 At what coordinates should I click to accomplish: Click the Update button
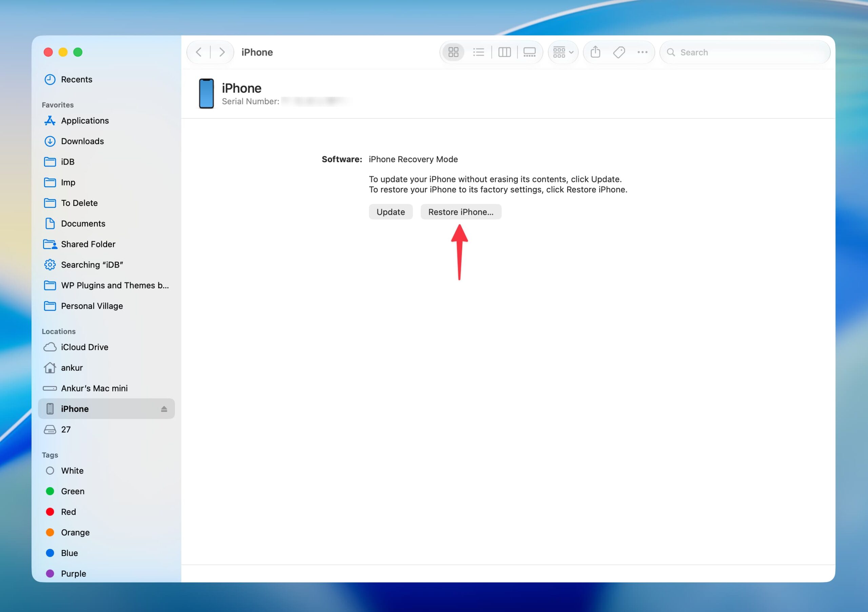391,212
